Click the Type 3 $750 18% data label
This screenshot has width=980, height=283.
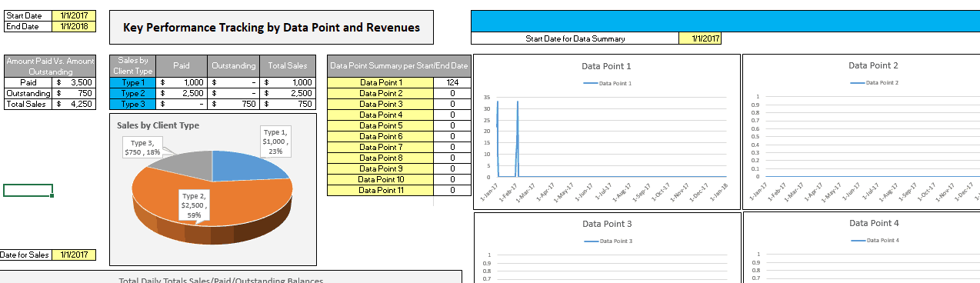(x=142, y=148)
